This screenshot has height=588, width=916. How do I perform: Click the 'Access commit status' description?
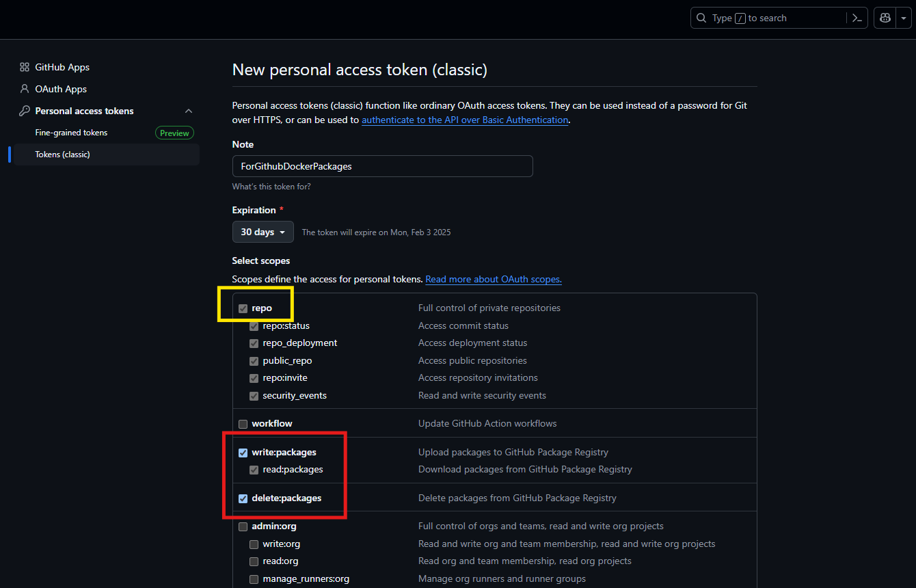(463, 325)
